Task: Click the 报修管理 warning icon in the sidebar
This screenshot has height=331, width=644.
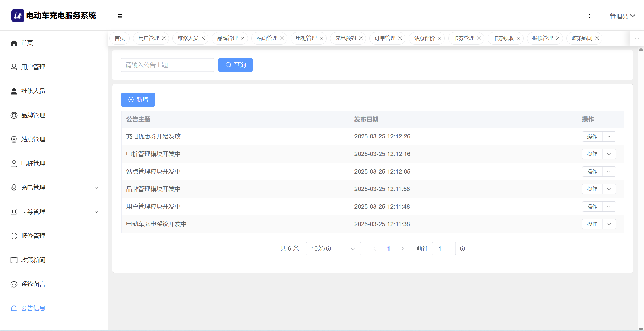Action: coord(14,236)
